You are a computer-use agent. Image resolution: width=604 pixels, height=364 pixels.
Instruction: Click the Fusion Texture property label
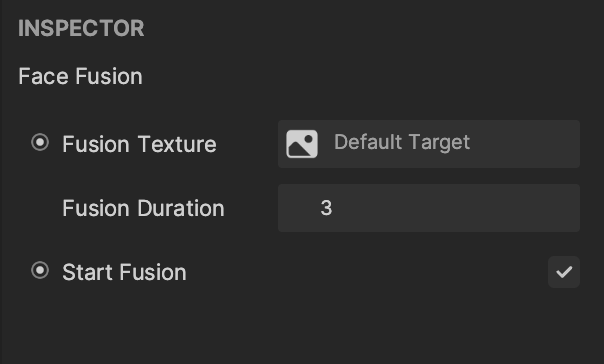click(x=139, y=144)
